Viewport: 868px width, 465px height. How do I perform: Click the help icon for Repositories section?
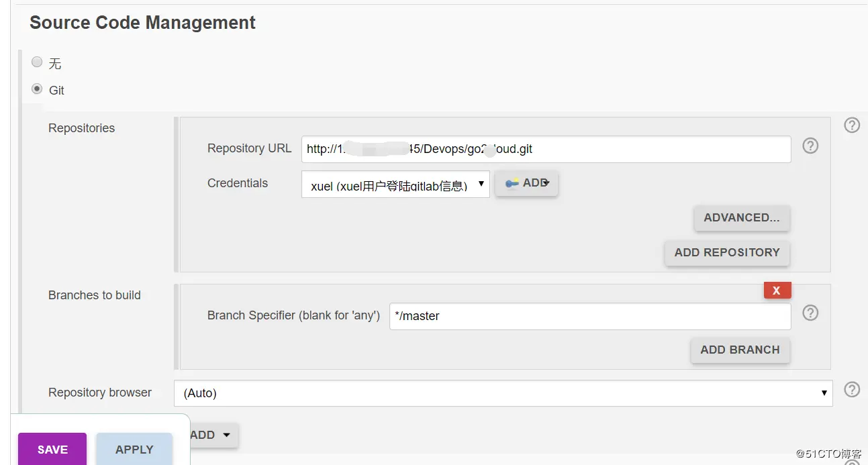[851, 125]
